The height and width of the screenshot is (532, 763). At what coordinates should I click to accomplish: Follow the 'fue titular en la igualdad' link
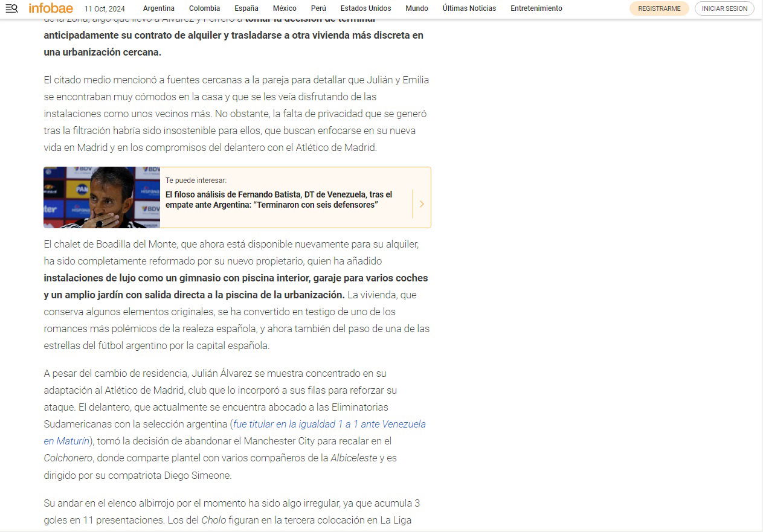click(234, 432)
